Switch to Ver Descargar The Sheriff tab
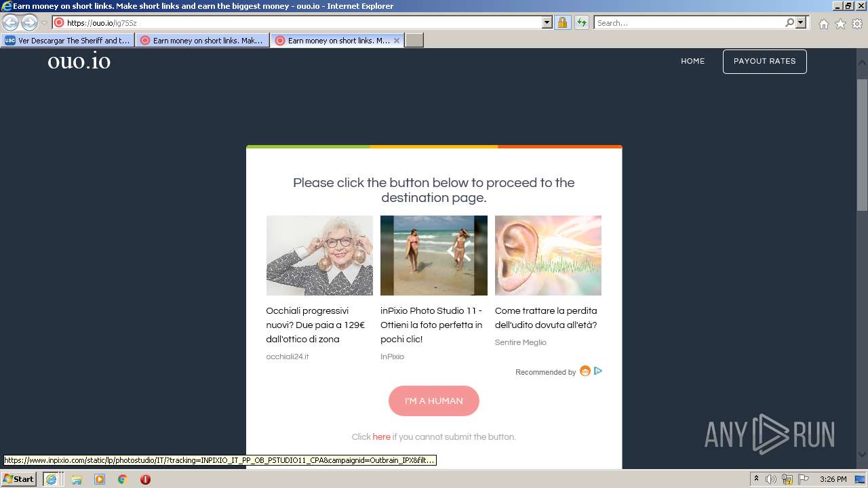Image resolution: width=868 pixels, height=488 pixels. 68,41
